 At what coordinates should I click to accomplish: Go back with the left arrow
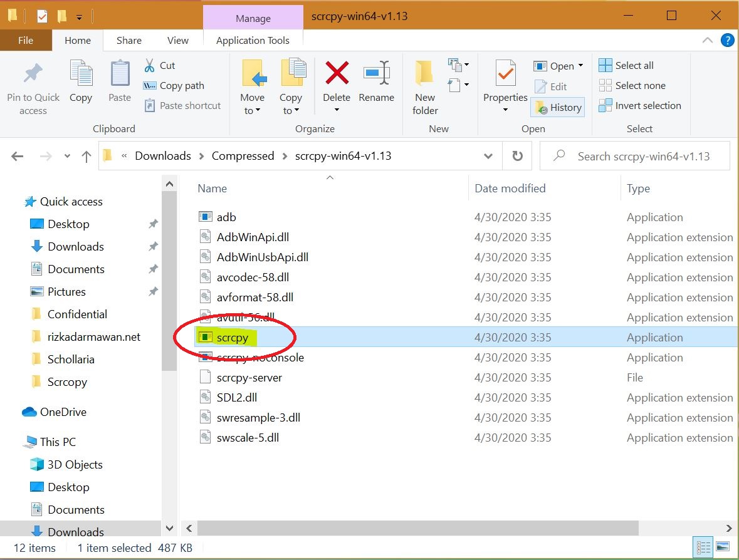click(18, 157)
